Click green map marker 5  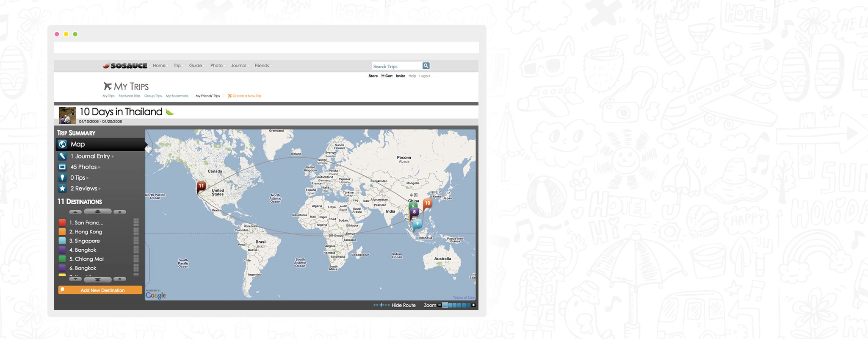coord(413,206)
